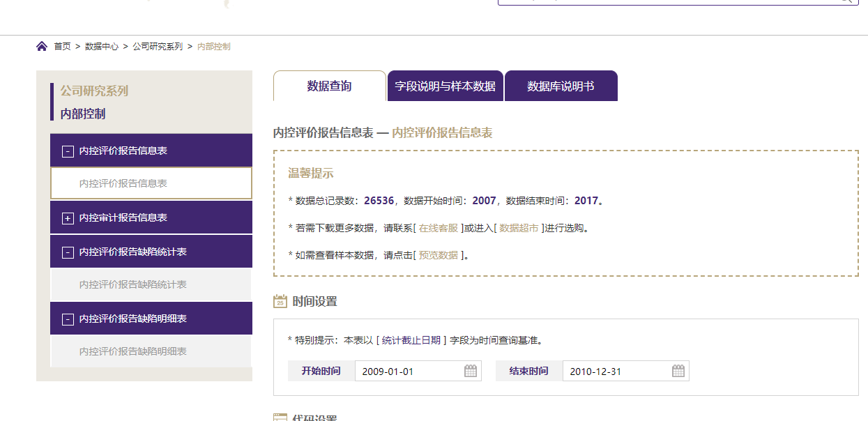Open the 数据库说明书 tab
The image size is (868, 421).
click(561, 86)
